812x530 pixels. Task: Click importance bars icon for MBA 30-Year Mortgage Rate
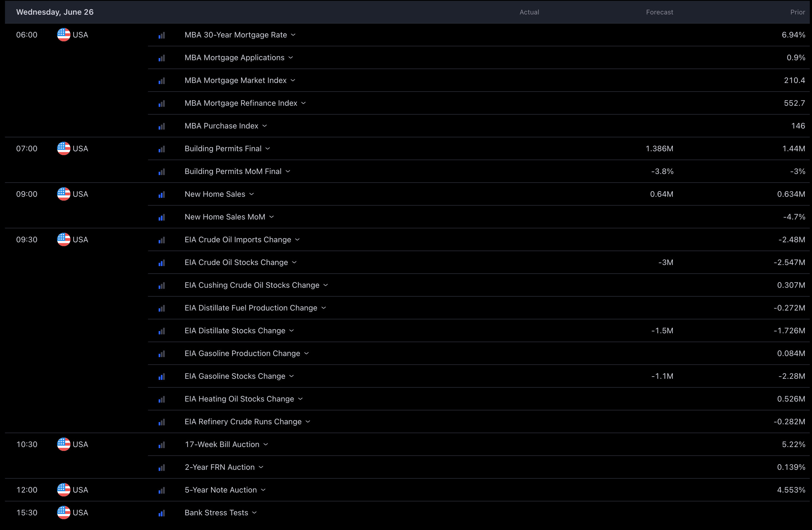(162, 35)
